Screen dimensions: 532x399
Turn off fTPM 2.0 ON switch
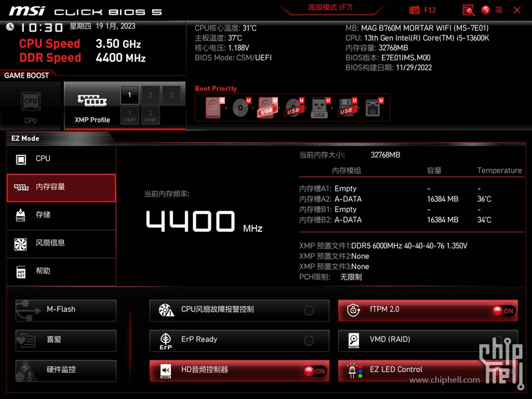[504, 311]
